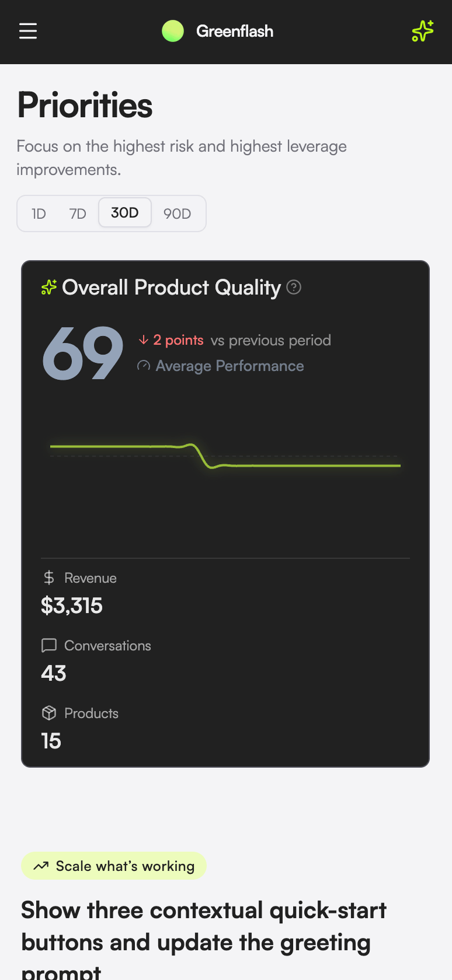
Task: Click the help icon beside Overall Product Quality
Action: click(294, 287)
